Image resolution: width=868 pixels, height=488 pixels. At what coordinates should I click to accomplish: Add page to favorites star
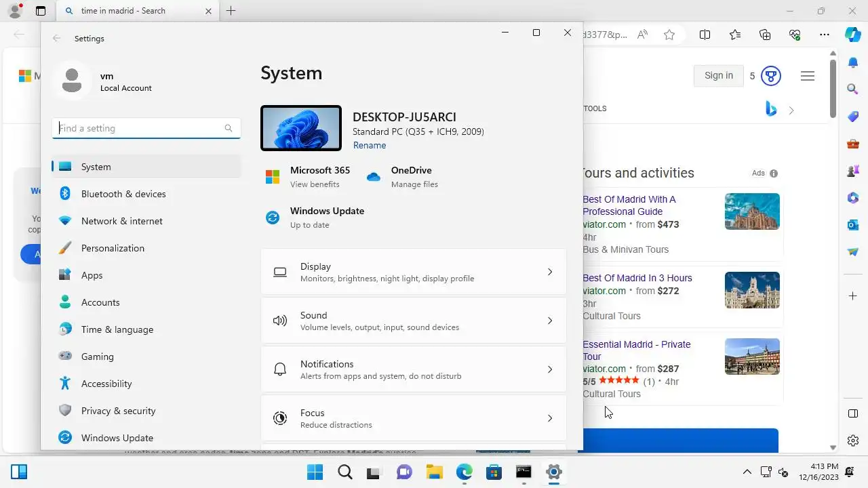pos(669,35)
